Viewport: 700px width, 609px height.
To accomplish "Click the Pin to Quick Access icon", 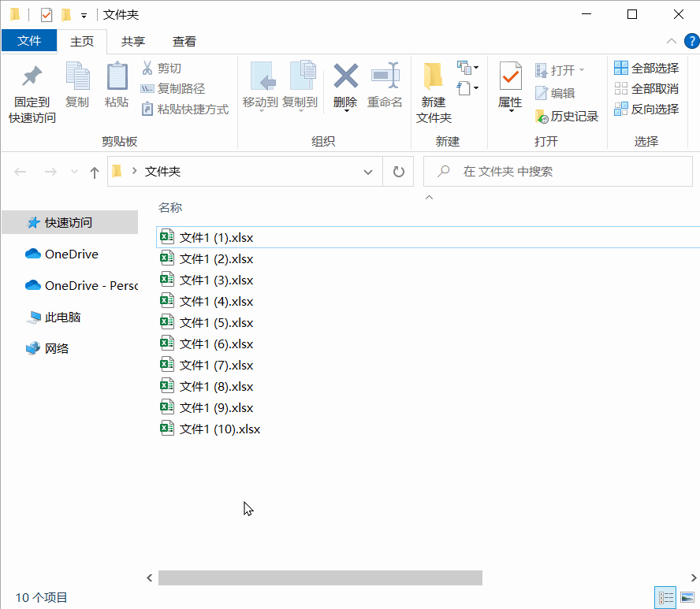I will (32, 77).
